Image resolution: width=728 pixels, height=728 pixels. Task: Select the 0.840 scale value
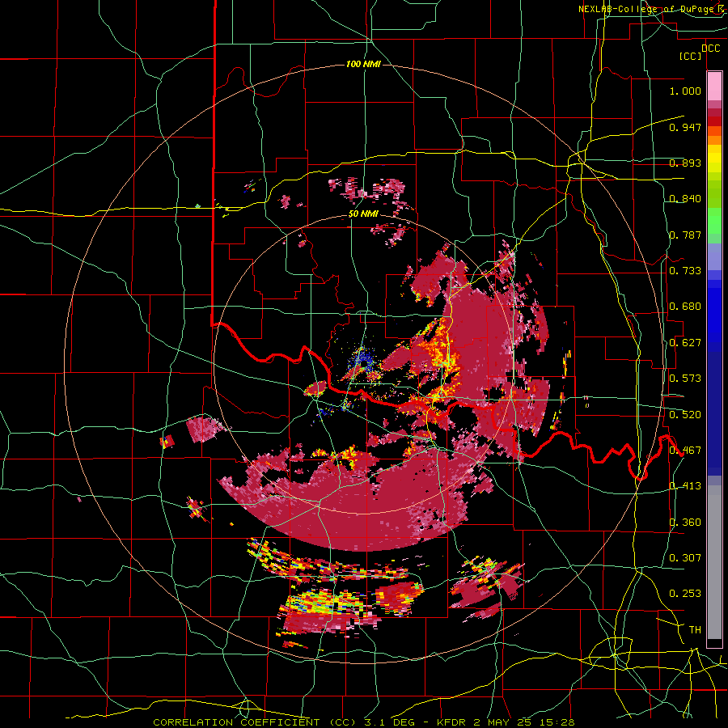685,199
